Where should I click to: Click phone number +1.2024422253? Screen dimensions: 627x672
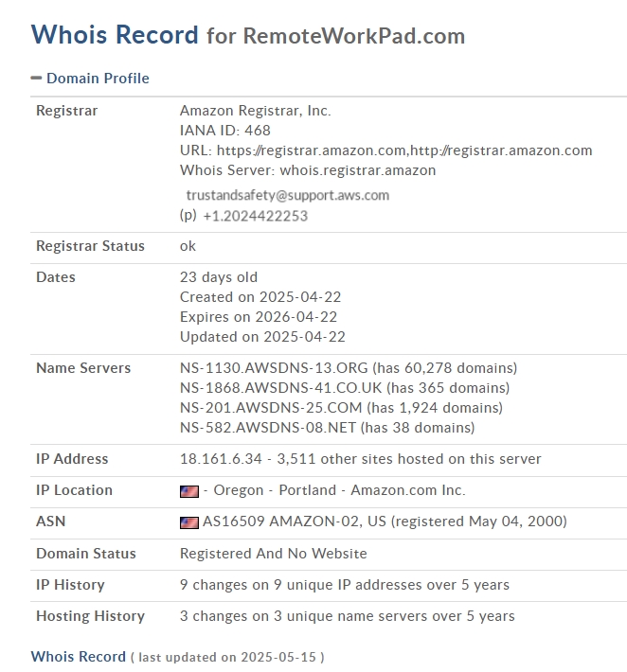[255, 216]
